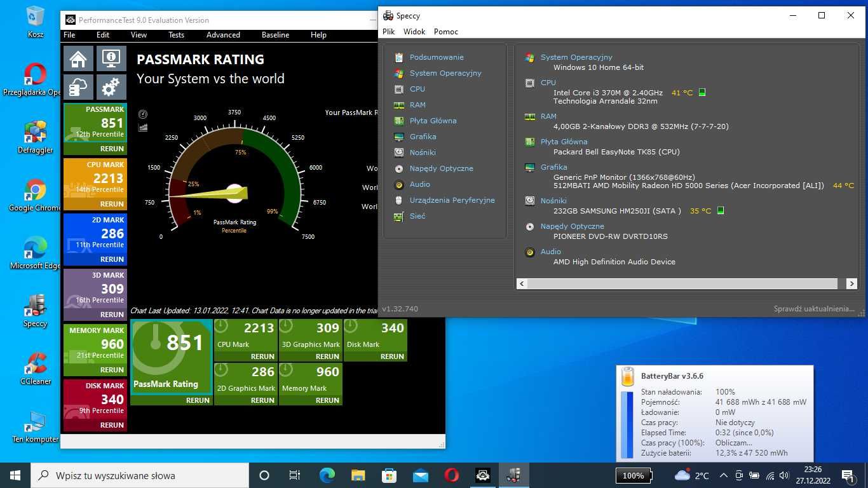Open the Płyta Główna heading link in summary
Screen dimensions: 868x488
click(564, 142)
